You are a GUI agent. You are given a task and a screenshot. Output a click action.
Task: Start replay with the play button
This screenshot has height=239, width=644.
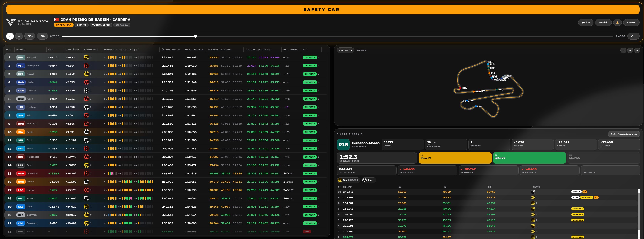(x=10, y=36)
